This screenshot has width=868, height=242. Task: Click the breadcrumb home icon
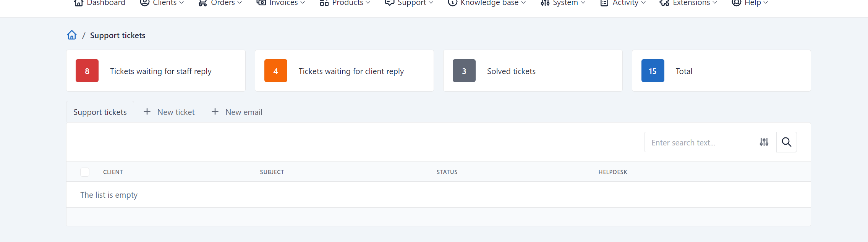click(x=72, y=35)
